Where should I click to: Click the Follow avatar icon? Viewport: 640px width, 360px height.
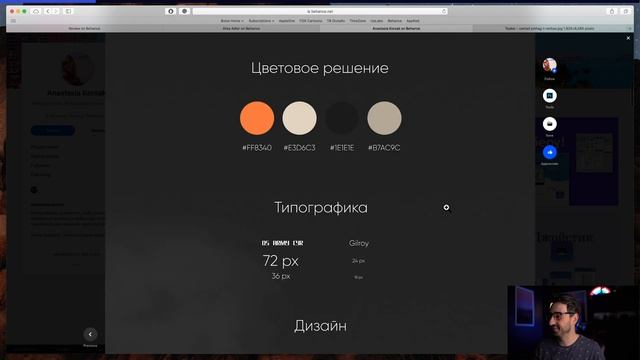[549, 65]
